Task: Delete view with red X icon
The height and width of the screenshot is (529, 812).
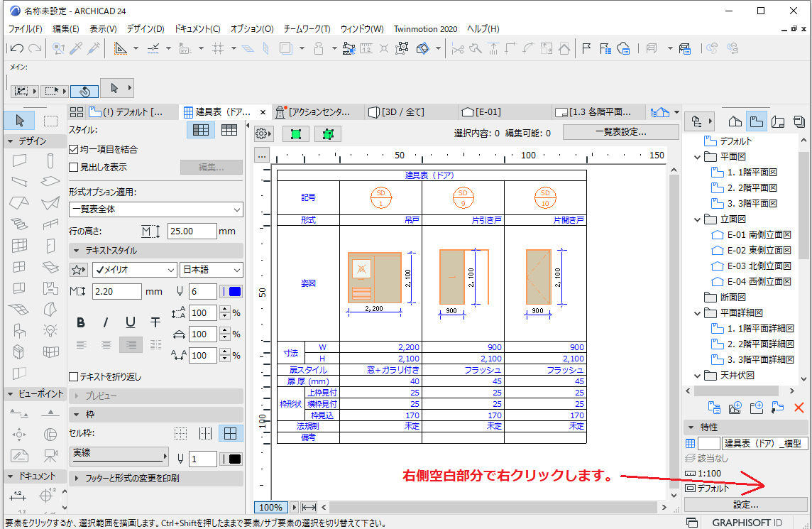Action: click(799, 408)
